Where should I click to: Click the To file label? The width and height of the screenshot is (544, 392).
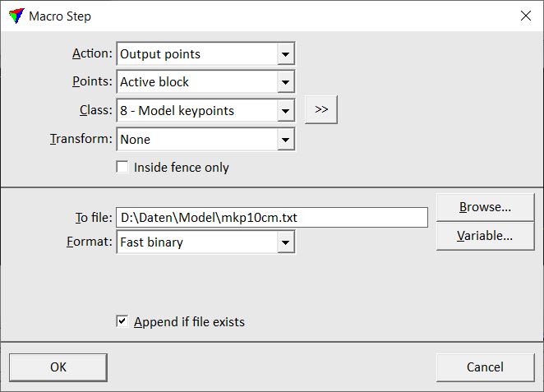(94, 218)
